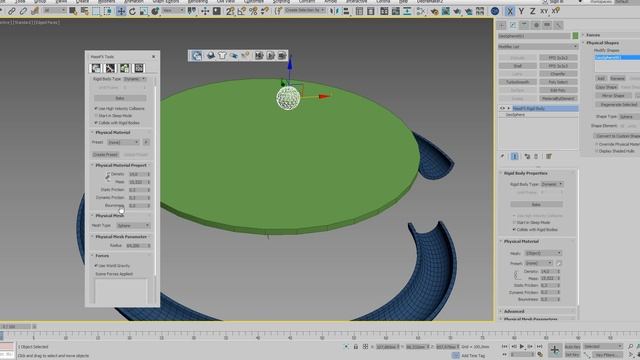
Task: Click the Mirror tool icon
Action: pyautogui.click(x=335, y=11)
